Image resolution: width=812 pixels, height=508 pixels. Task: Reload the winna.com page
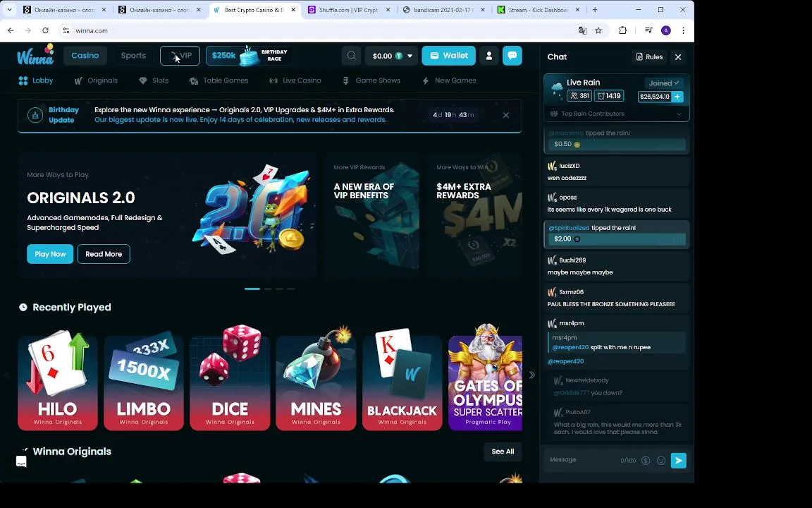tap(46, 30)
